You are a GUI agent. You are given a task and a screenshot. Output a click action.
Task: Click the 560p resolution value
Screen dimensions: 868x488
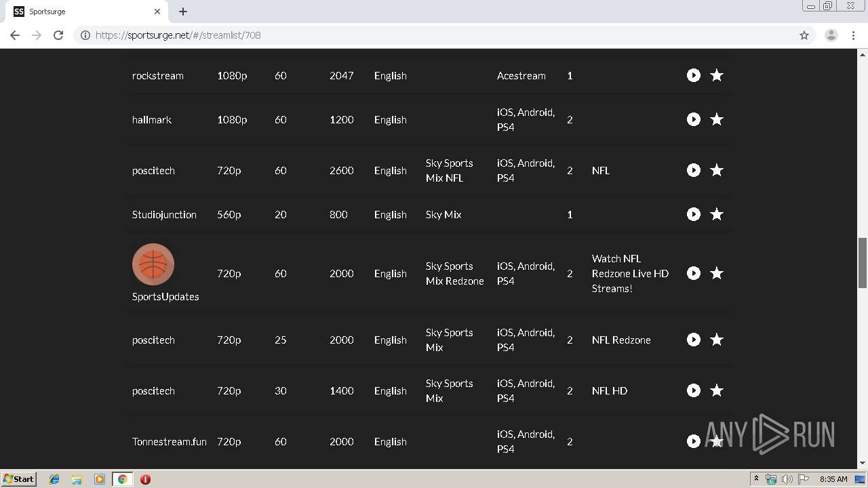tap(229, 214)
